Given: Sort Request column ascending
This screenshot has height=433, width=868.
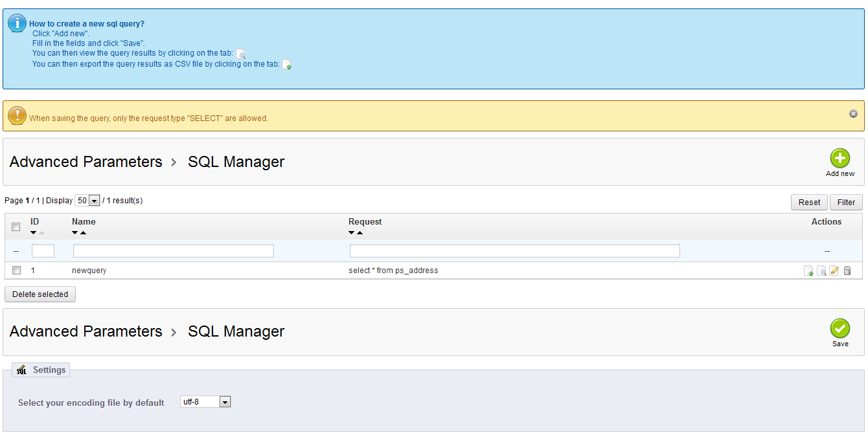Looking at the screenshot, I should pos(360,233).
